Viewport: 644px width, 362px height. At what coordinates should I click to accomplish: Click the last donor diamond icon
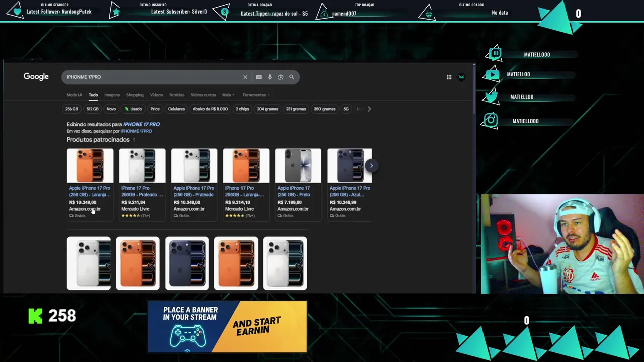click(429, 14)
